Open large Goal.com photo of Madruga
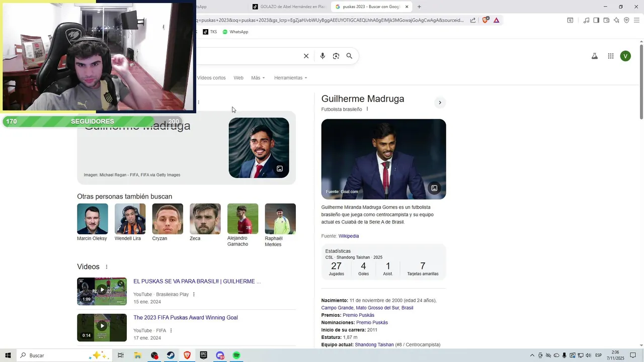 click(383, 159)
